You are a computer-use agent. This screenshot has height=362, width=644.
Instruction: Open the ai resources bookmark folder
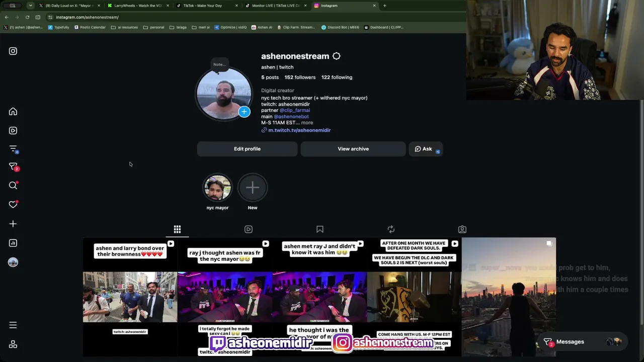pyautogui.click(x=124, y=27)
